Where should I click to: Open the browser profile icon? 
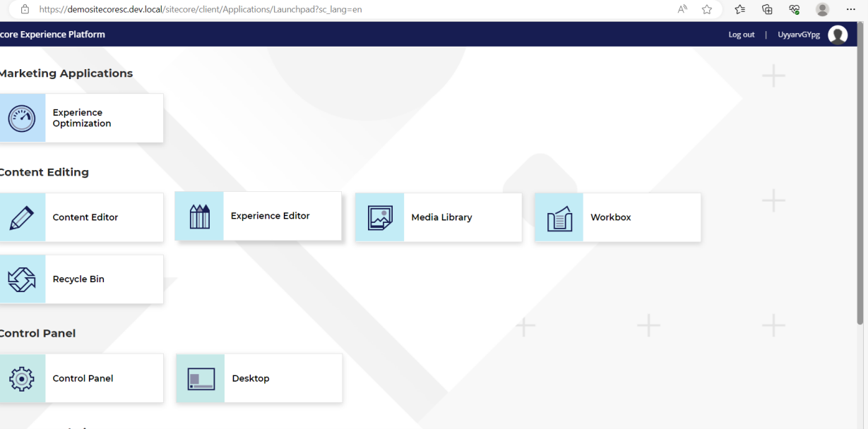pos(822,9)
